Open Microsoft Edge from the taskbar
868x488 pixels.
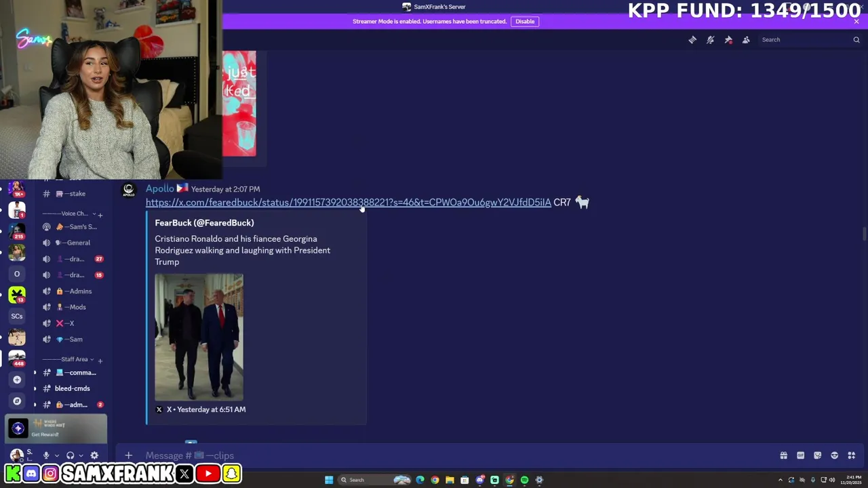420,480
